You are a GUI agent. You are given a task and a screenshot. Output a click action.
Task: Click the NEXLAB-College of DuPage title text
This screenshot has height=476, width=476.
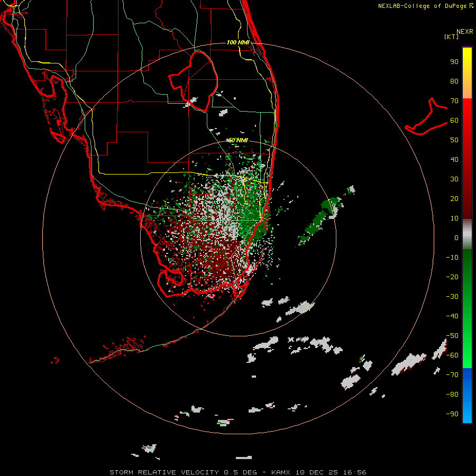425,6
